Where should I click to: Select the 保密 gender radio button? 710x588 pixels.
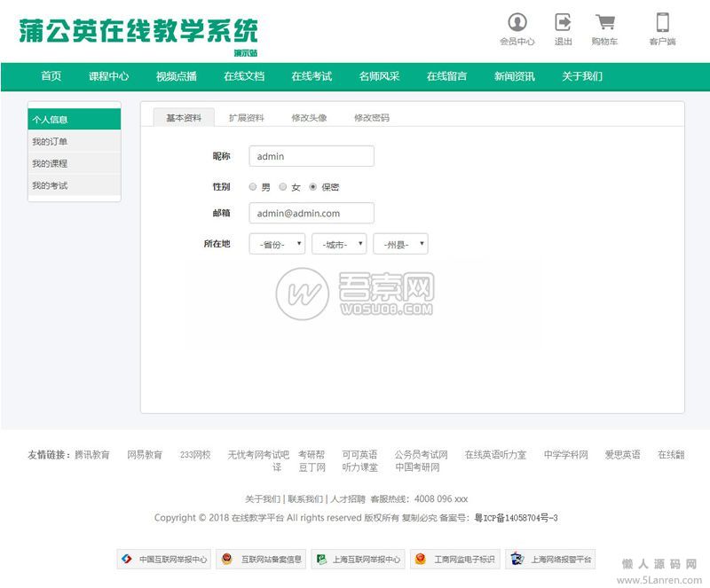point(312,187)
